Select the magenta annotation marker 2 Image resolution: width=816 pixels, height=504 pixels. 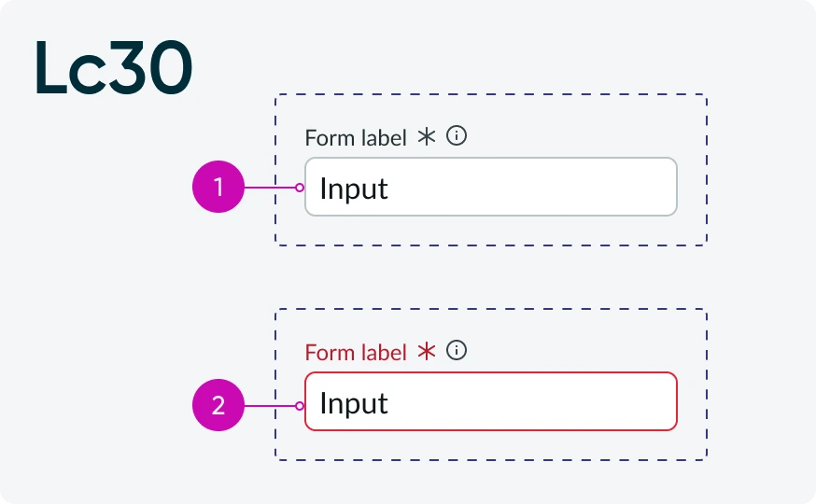point(218,405)
